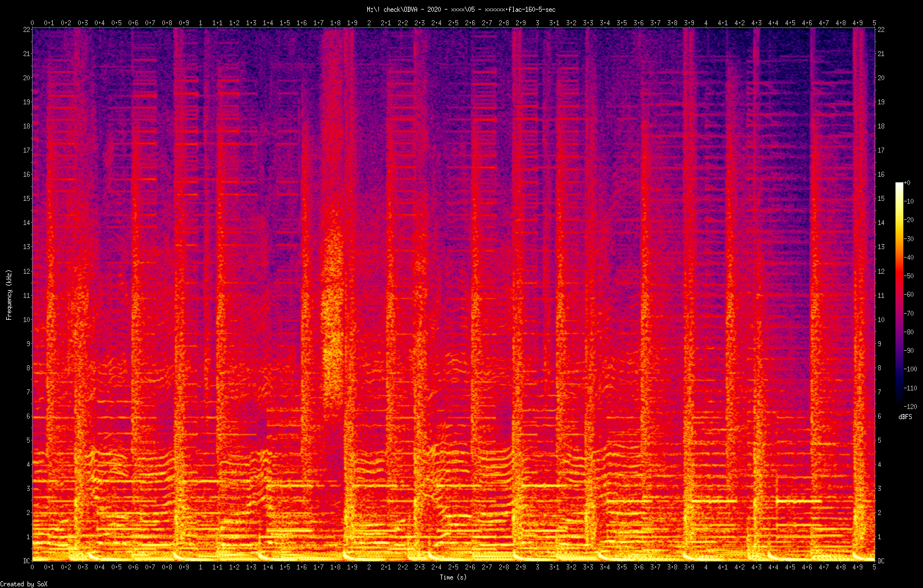This screenshot has width=923, height=588.
Task: Click the "Time (s)" axis label
Action: pyautogui.click(x=453, y=577)
